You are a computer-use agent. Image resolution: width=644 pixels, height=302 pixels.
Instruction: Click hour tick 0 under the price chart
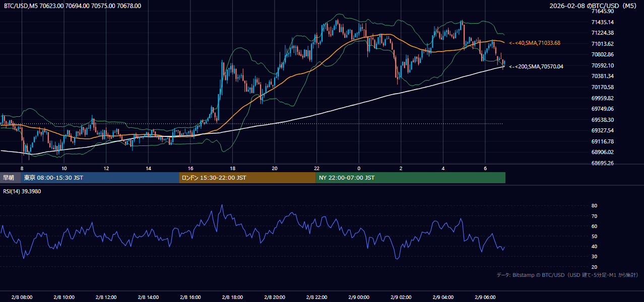tap(359, 168)
